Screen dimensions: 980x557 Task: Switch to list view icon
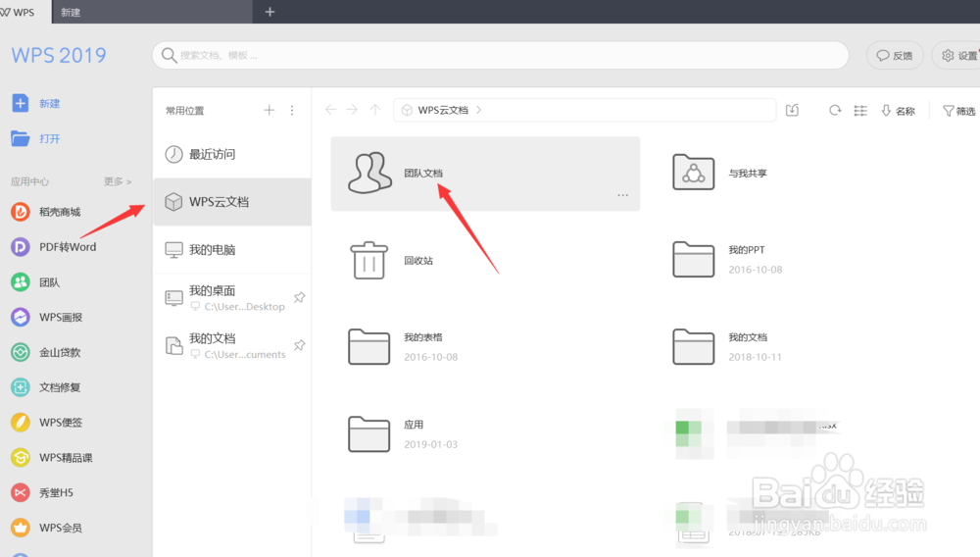tap(860, 110)
